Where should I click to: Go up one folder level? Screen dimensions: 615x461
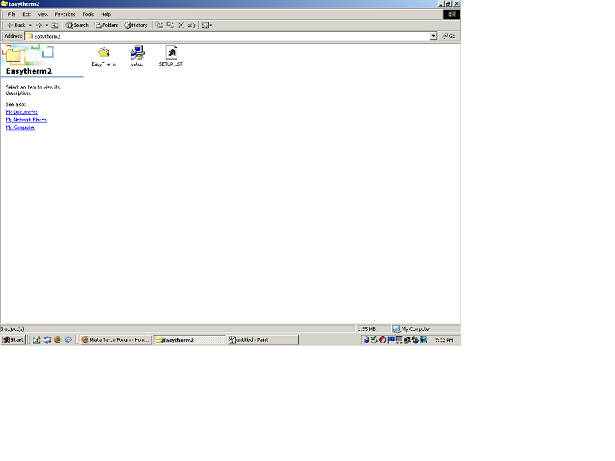55,25
